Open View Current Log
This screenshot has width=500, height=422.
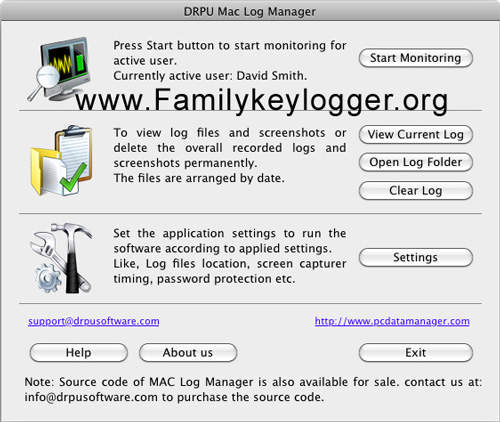[x=416, y=135]
